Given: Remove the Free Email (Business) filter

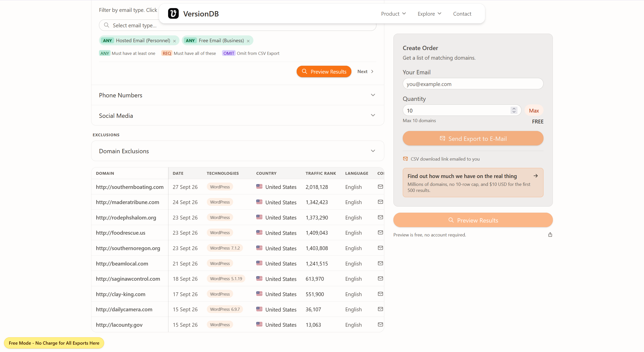Looking at the screenshot, I should point(248,41).
